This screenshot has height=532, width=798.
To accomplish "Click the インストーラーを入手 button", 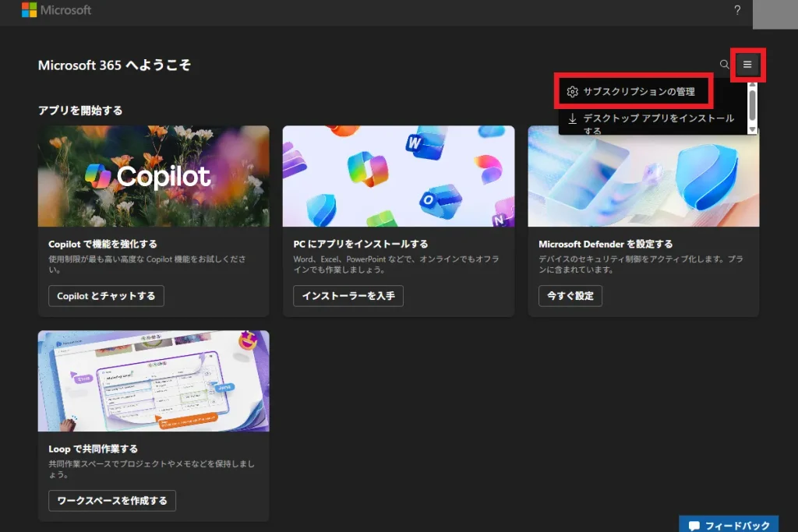I will [348, 296].
